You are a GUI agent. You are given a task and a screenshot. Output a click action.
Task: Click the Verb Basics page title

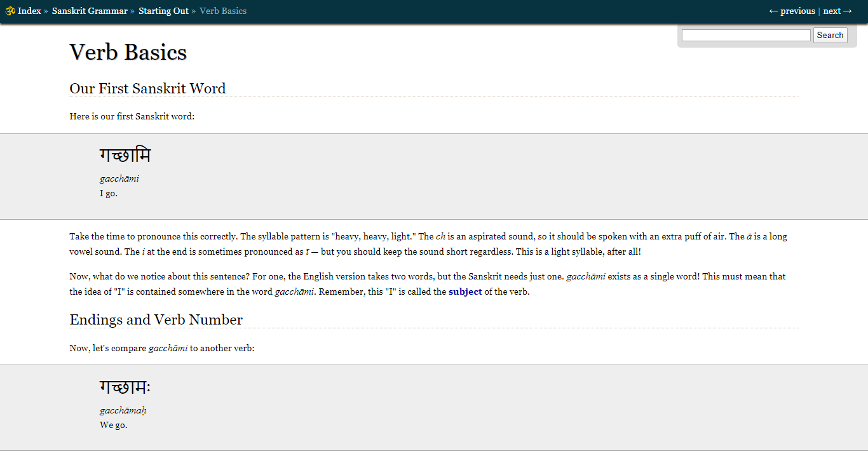(128, 52)
